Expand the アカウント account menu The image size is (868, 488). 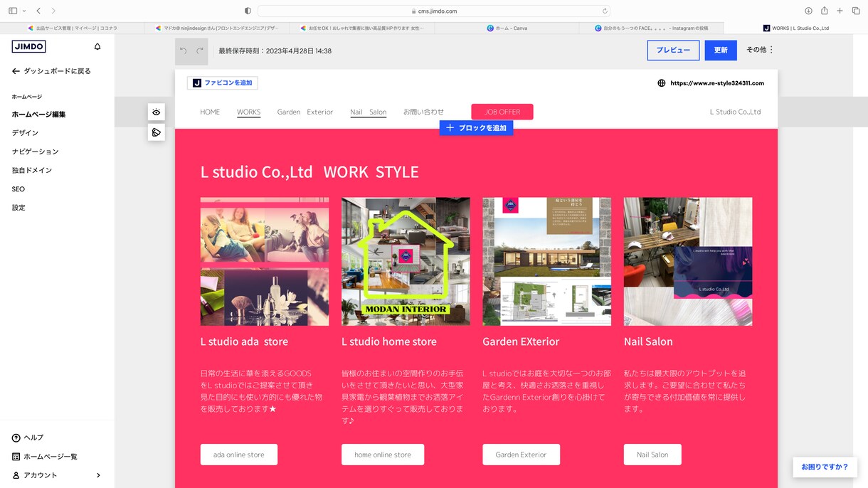click(x=57, y=475)
